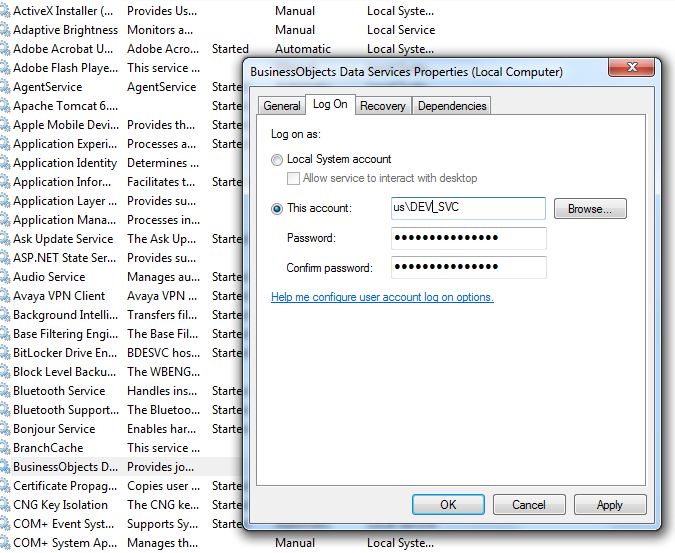The width and height of the screenshot is (675, 553).
Task: Click gear icon beside AgentService row
Action: click(x=5, y=87)
